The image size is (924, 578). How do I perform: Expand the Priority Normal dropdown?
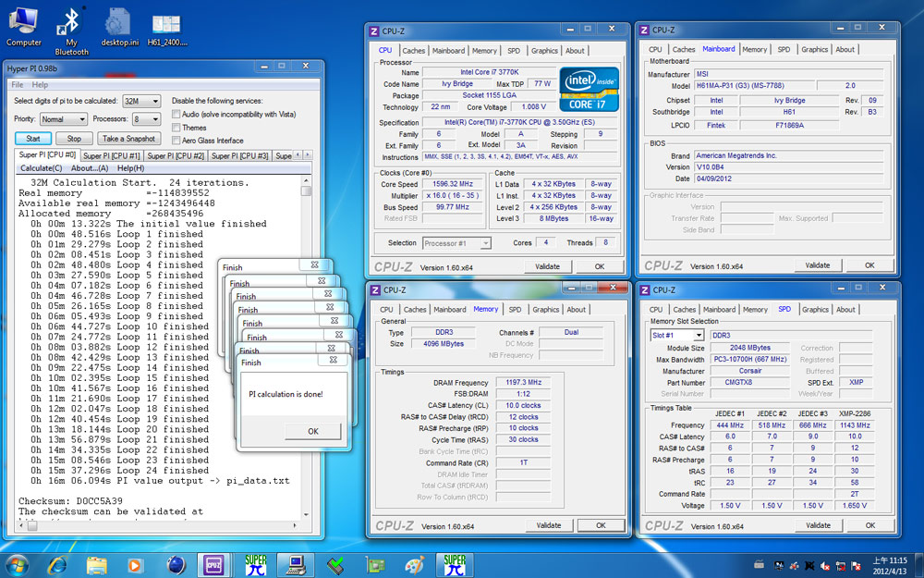[x=64, y=119]
